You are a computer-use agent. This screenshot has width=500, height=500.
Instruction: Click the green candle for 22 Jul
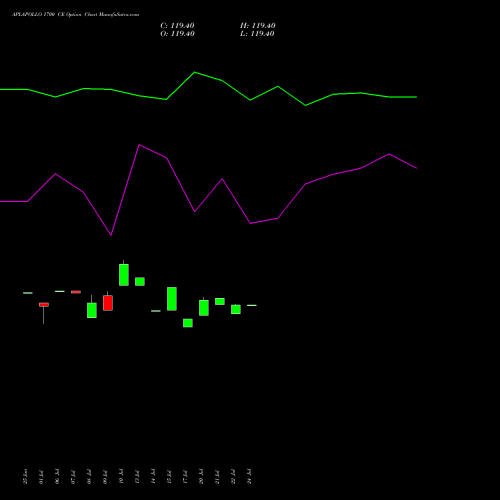point(236,309)
